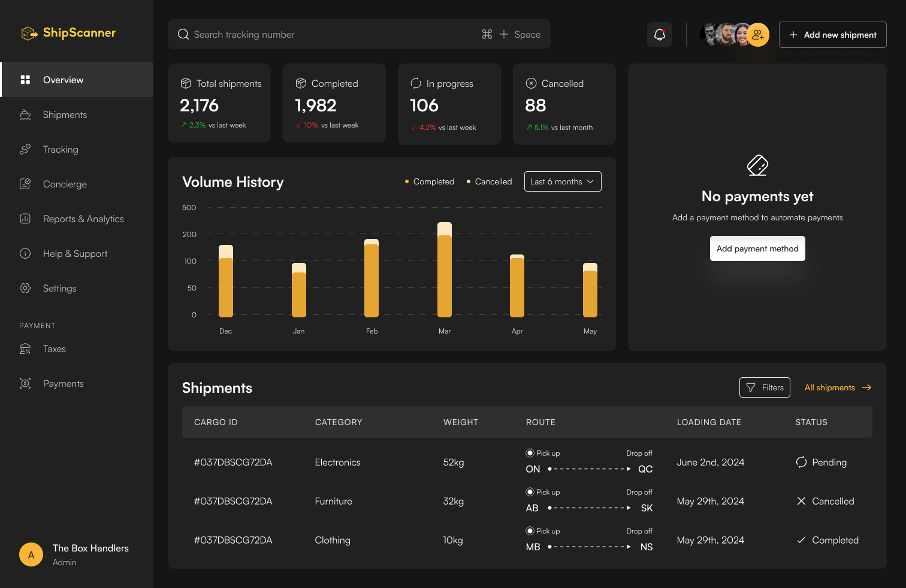Click the Add payment method button
The width and height of the screenshot is (906, 588).
pos(757,248)
